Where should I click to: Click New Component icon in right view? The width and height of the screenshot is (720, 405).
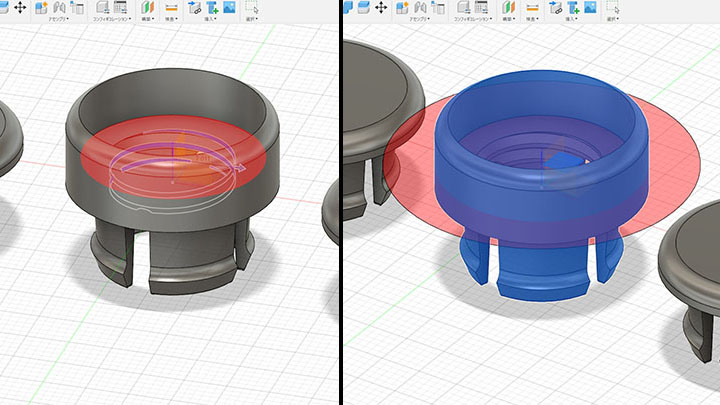coord(402,7)
